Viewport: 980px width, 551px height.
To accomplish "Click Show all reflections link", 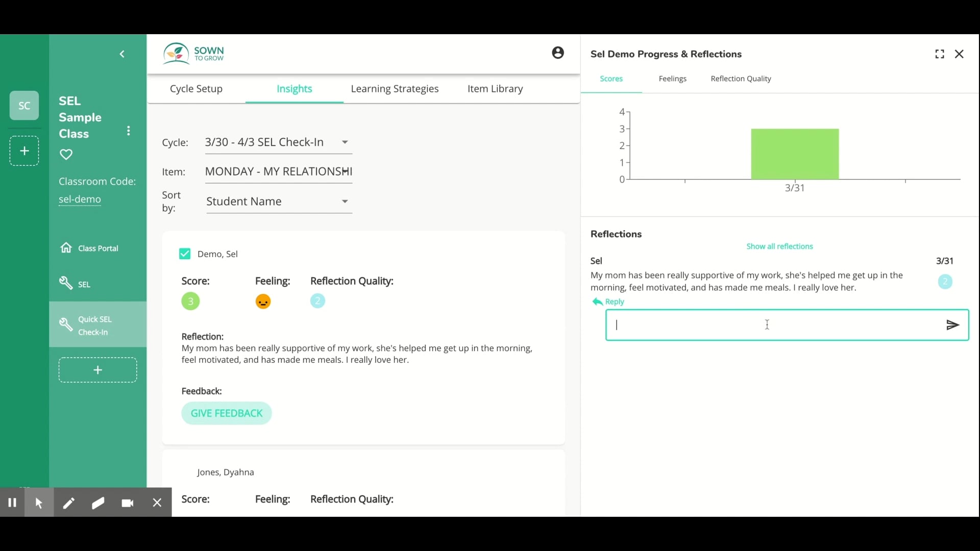I will point(779,246).
